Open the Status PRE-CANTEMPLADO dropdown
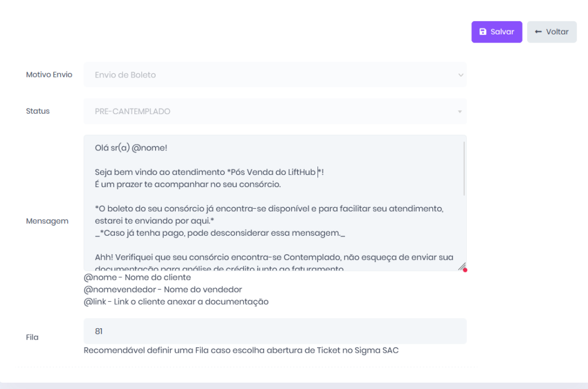Viewport: 588px width, 389px height. [274, 111]
